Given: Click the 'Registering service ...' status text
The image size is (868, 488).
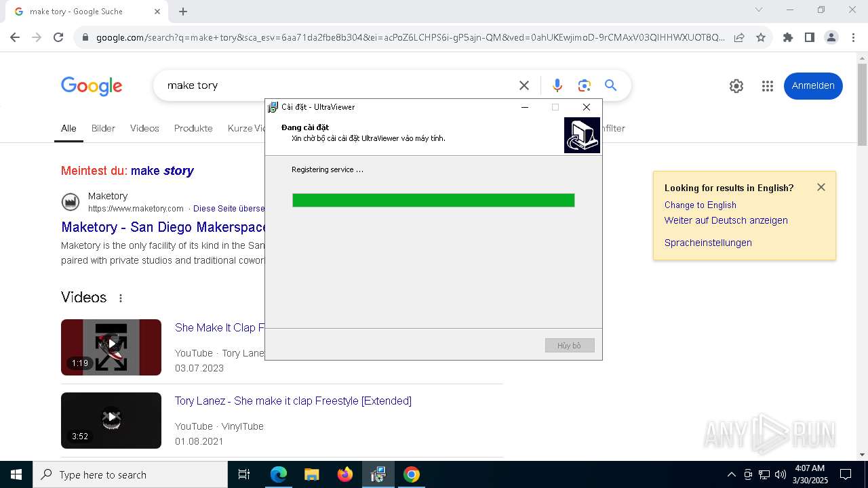Looking at the screenshot, I should click(x=328, y=169).
